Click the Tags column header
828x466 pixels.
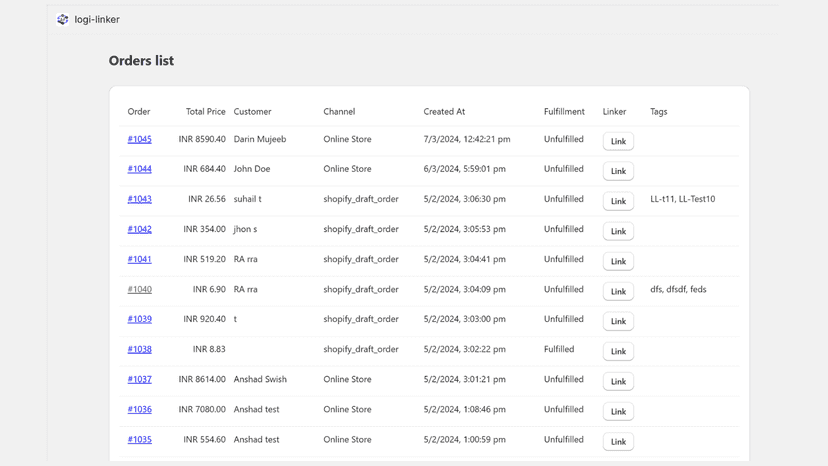click(x=658, y=111)
